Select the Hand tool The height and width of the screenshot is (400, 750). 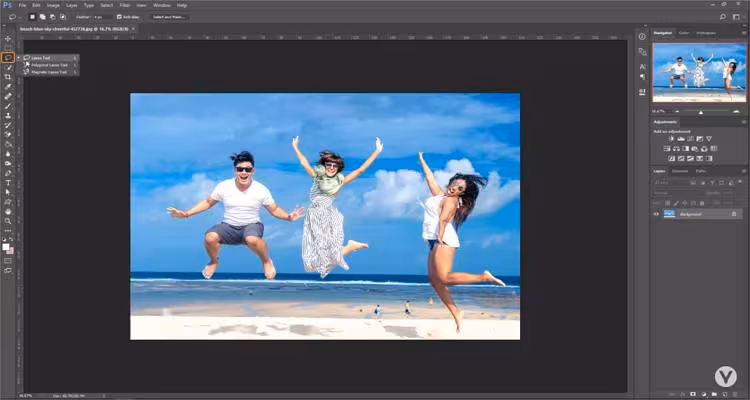click(8, 211)
